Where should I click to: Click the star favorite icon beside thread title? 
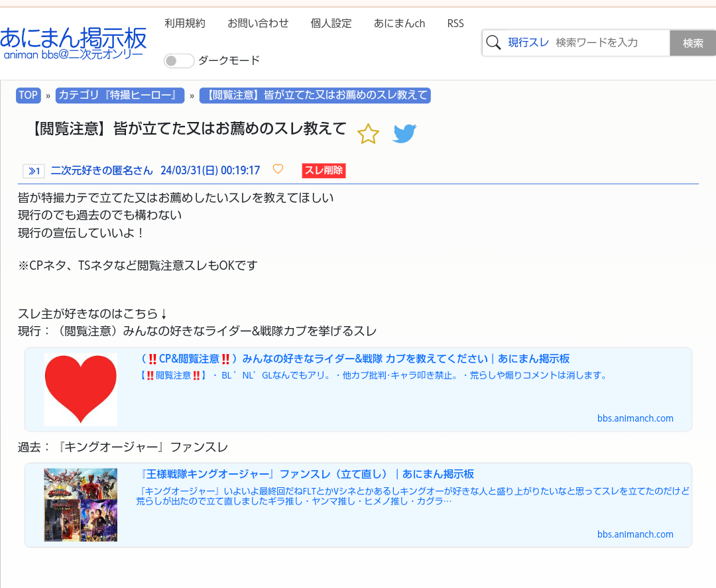(x=368, y=134)
